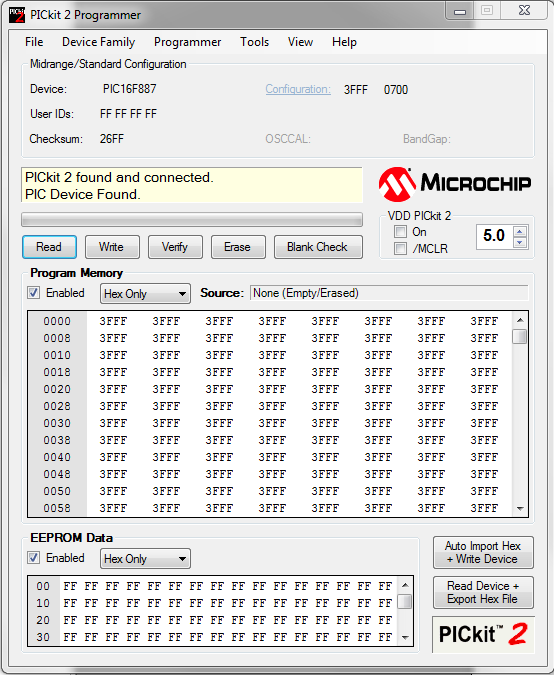Screen dimensions: 554x675
Task: Click EEPROM row address 30
Action: [x=43, y=637]
